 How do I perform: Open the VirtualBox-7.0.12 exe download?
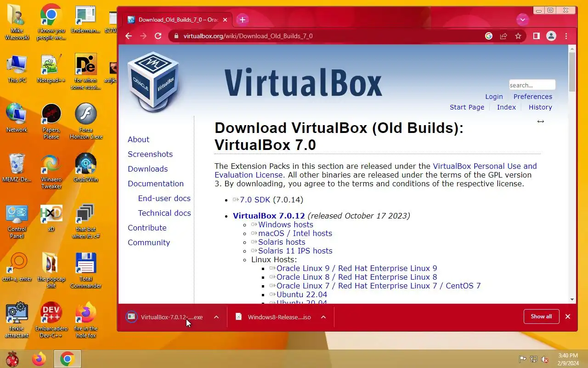pyautogui.click(x=164, y=317)
